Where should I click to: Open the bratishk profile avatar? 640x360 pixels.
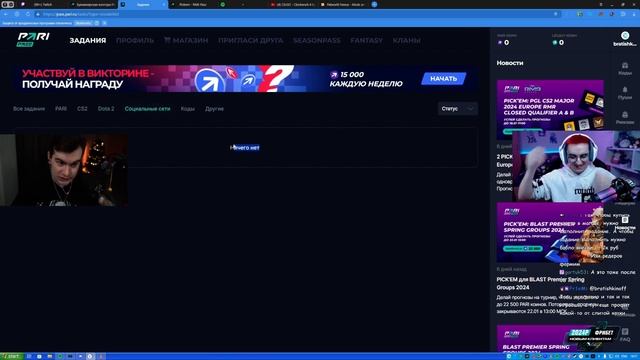point(625,36)
